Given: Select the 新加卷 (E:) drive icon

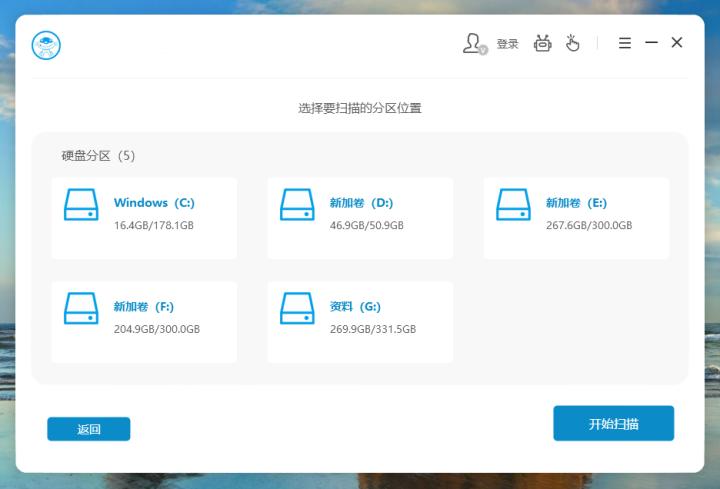Looking at the screenshot, I should pyautogui.click(x=513, y=204).
